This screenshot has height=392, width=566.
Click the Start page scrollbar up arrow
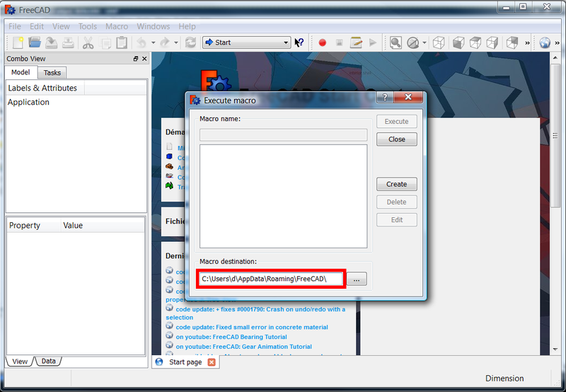pos(555,58)
